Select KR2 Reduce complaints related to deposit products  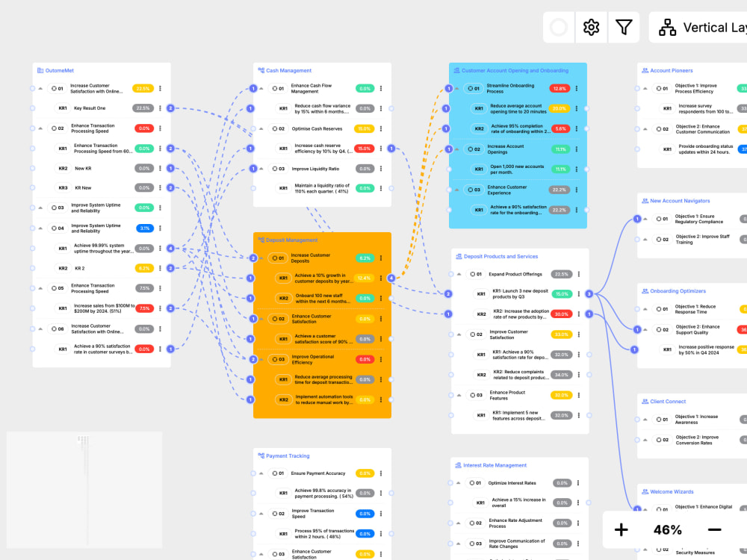click(520, 375)
